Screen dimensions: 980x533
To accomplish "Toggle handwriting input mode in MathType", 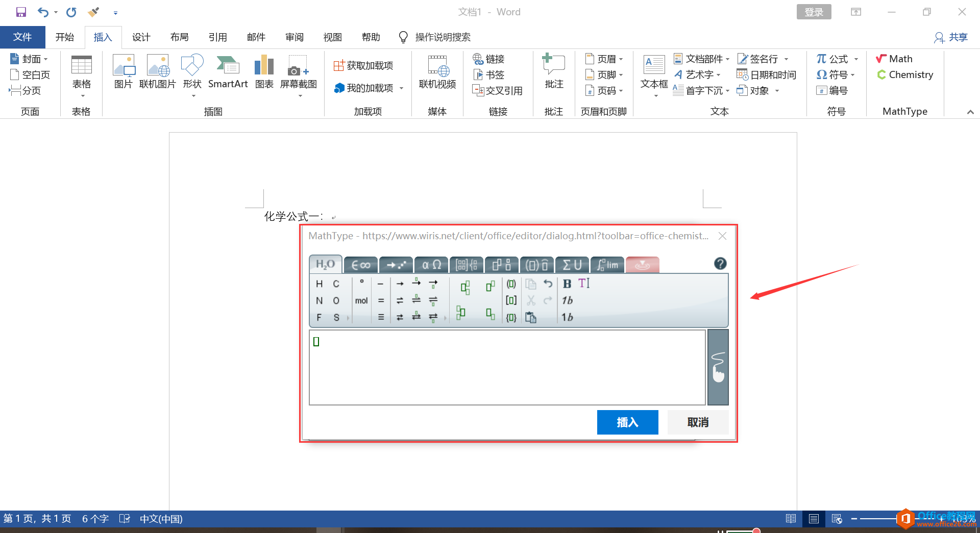I will pos(718,367).
